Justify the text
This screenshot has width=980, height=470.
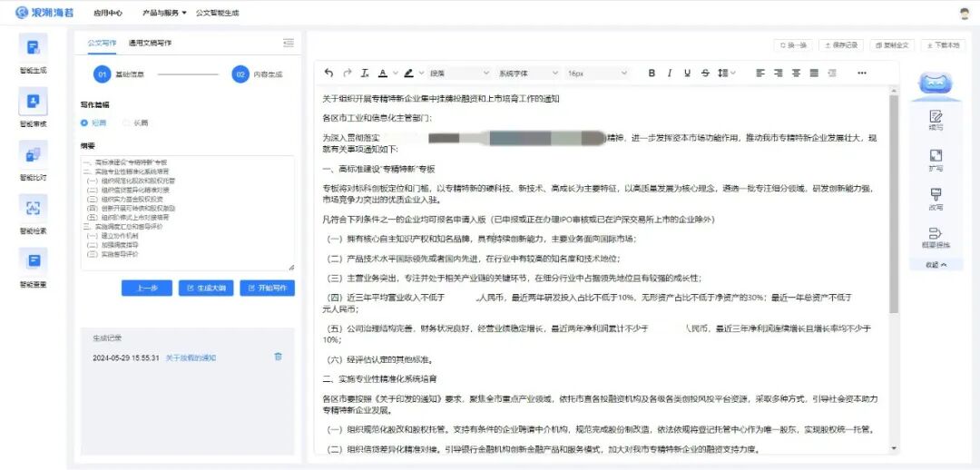(x=814, y=73)
